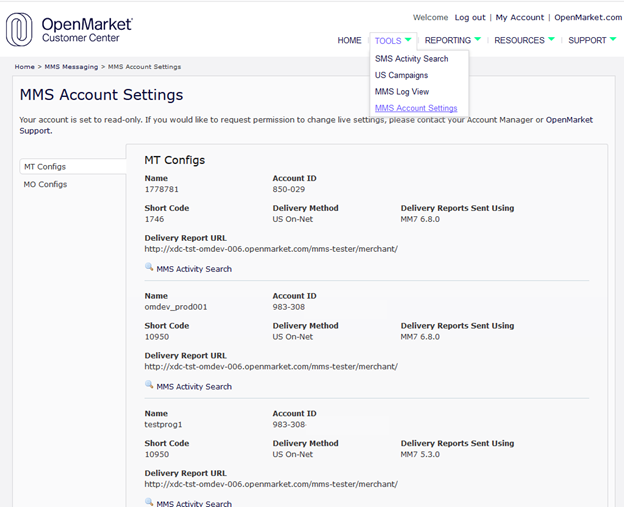Click the Welcome text in header
Image resolution: width=624 pixels, height=507 pixels.
[431, 18]
